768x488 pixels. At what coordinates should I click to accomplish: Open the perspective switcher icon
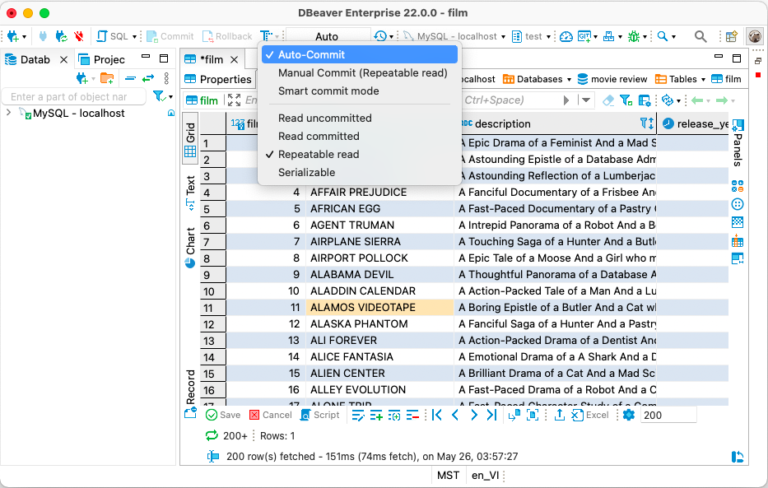pyautogui.click(x=731, y=36)
